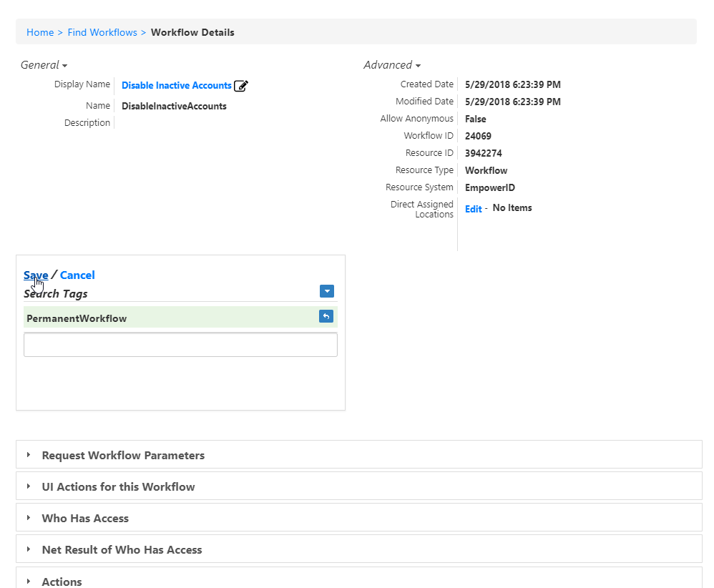Collapse the Actions accordion panel
The width and height of the screenshot is (714, 588).
point(61,580)
